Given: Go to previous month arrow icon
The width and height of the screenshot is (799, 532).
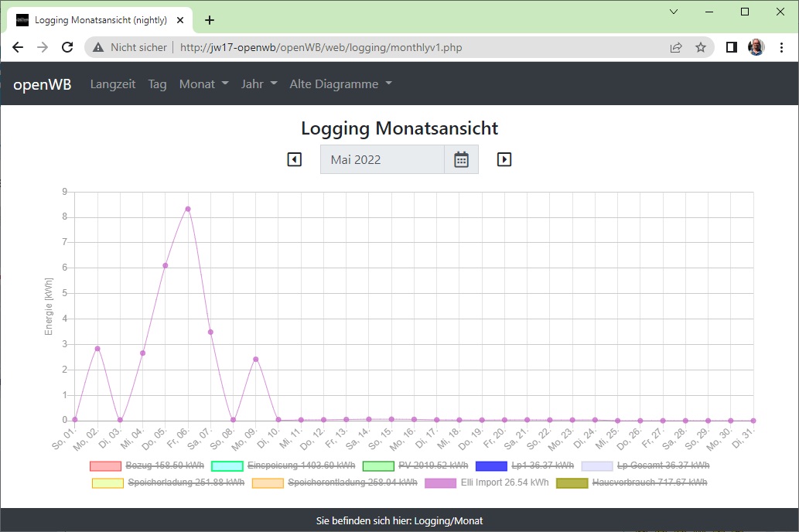Looking at the screenshot, I should [x=294, y=159].
